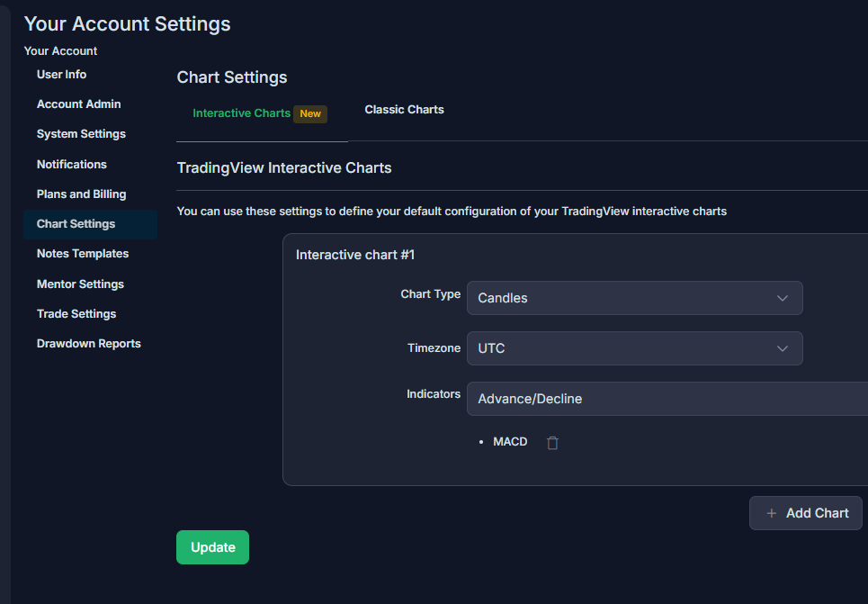Open Notes Templates in sidebar

[83, 254]
